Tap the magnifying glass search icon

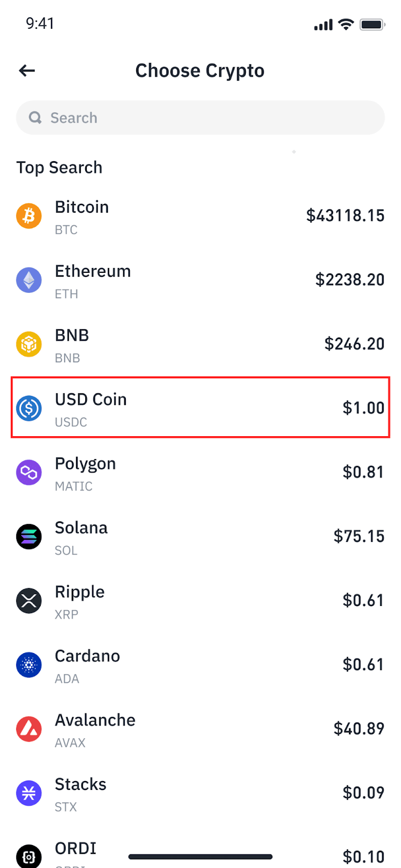(x=35, y=118)
